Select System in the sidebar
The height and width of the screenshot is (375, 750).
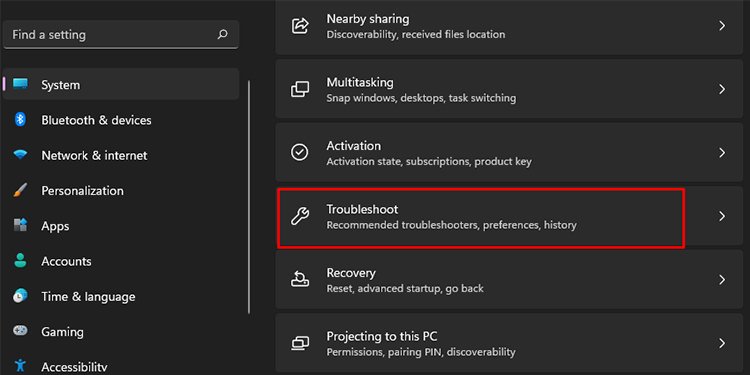click(x=121, y=84)
